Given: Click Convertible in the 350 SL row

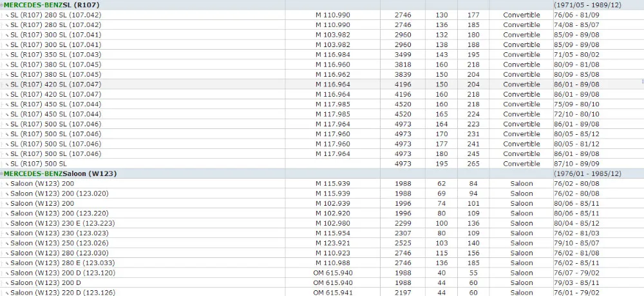Looking at the screenshot, I should (522, 55).
